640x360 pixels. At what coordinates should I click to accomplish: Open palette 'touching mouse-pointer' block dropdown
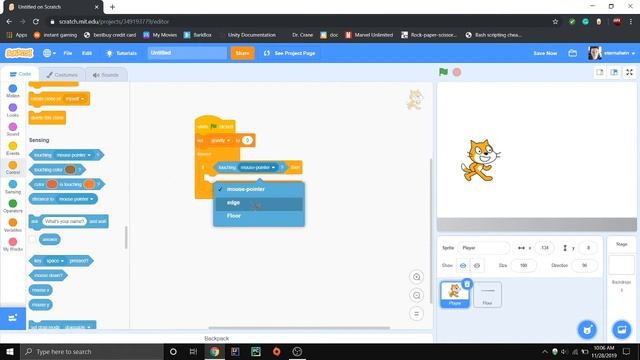73,155
